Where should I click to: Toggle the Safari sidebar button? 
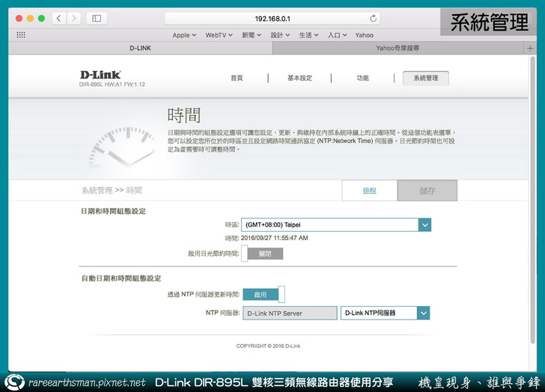(x=97, y=18)
